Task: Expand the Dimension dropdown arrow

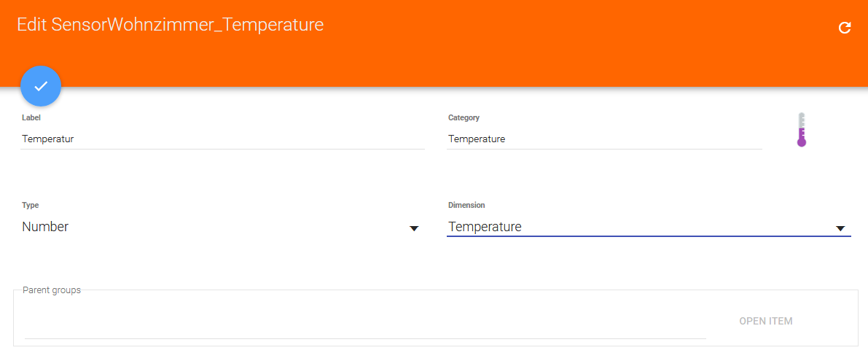Action: click(840, 228)
